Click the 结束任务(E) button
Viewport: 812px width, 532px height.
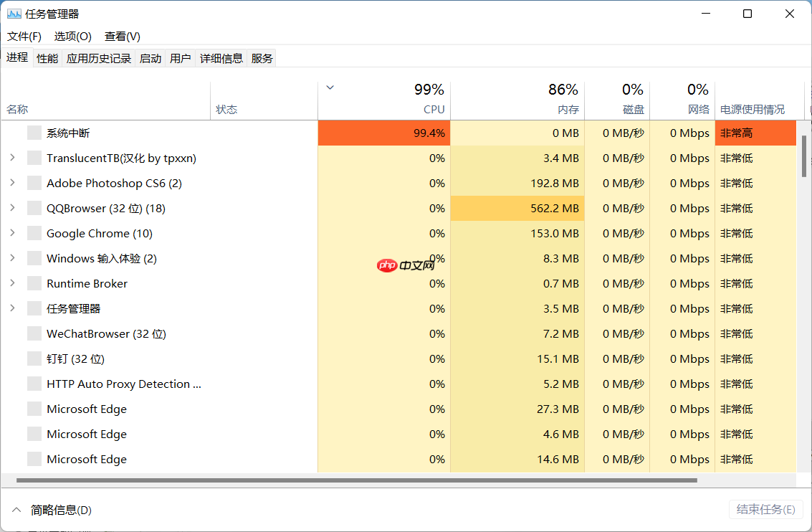(766, 509)
